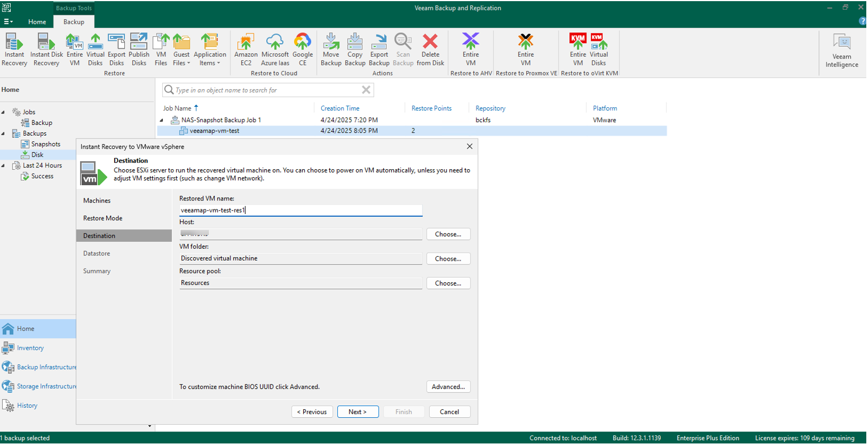Cancel the Instant Recovery wizard
This screenshot has height=444, width=868.
450,412
